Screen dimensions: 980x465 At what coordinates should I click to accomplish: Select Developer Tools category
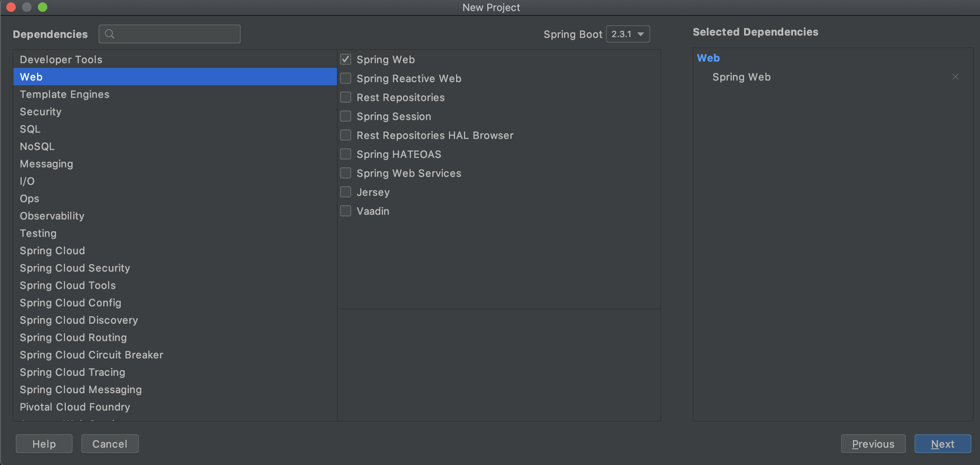[x=175, y=59]
